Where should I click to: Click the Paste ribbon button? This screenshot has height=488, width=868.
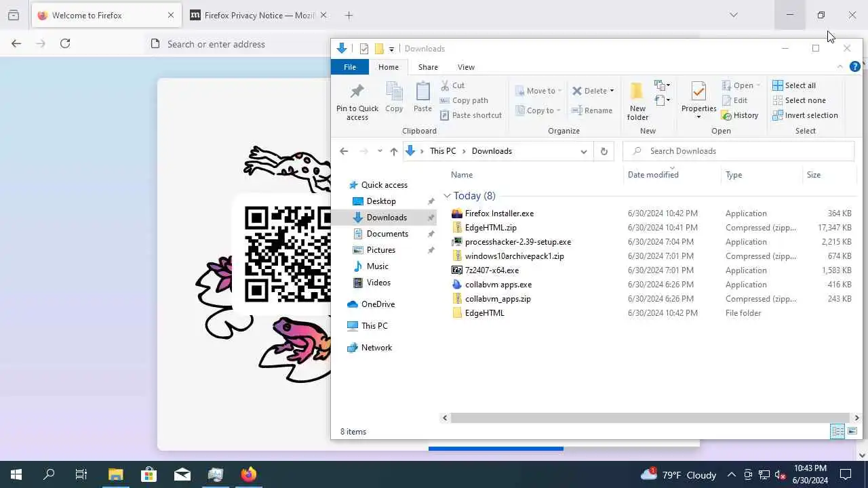click(422, 98)
